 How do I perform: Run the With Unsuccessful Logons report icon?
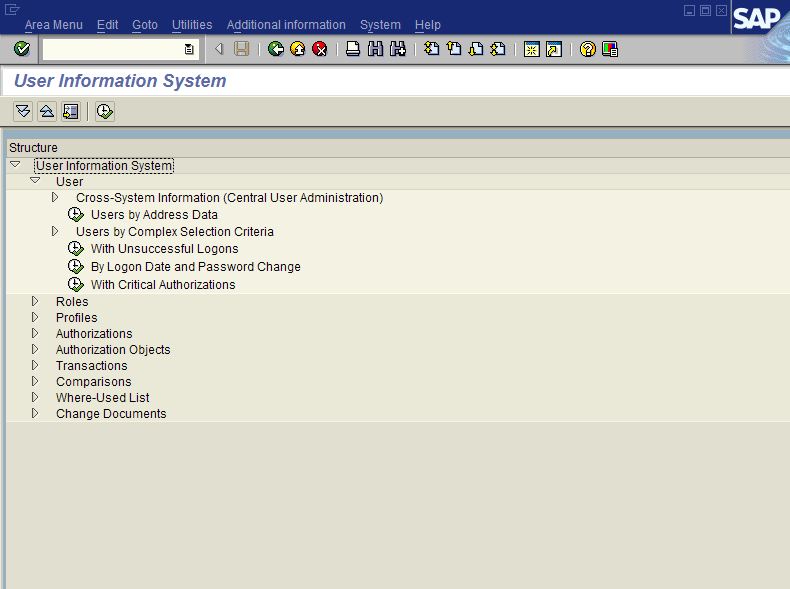tap(76, 248)
